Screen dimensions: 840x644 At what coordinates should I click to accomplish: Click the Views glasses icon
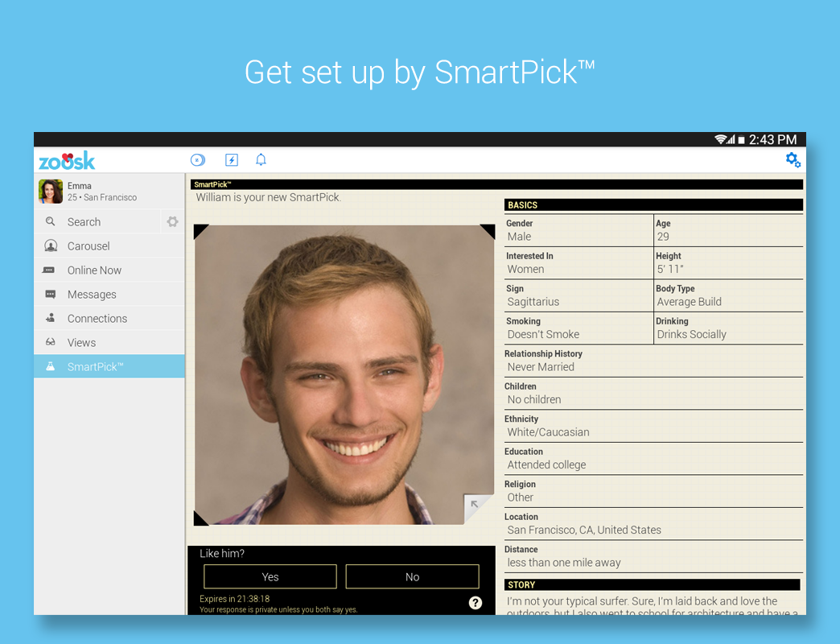(51, 342)
